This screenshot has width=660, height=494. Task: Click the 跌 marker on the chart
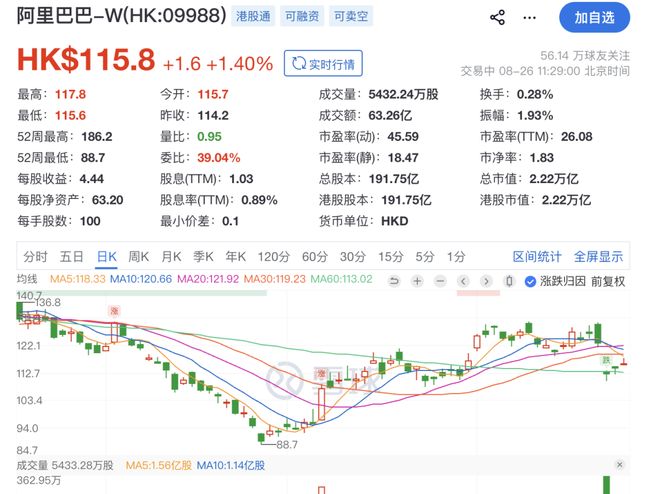(606, 360)
